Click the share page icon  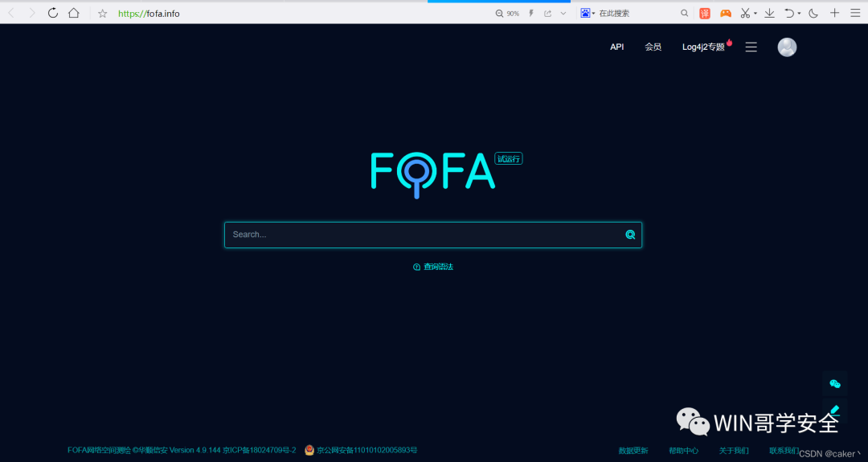pyautogui.click(x=547, y=14)
